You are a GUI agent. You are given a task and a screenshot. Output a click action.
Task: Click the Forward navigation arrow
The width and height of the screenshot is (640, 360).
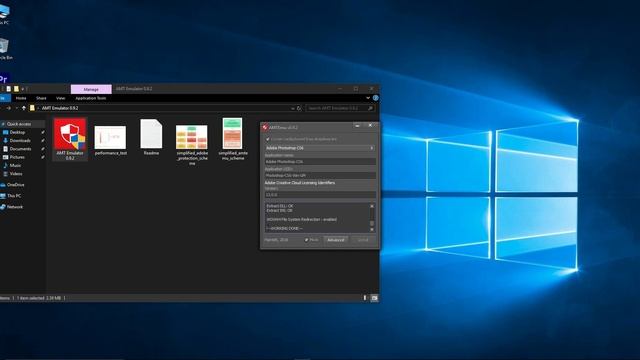click(9, 108)
